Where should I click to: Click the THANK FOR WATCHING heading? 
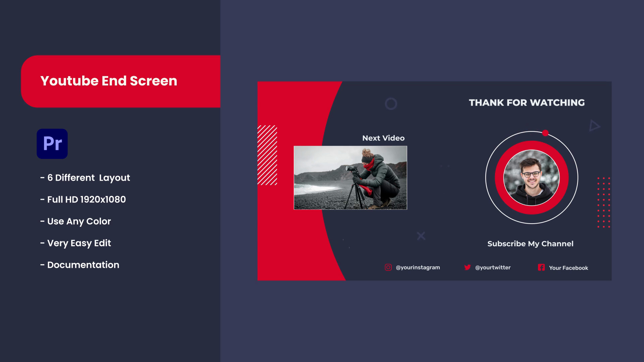click(527, 103)
